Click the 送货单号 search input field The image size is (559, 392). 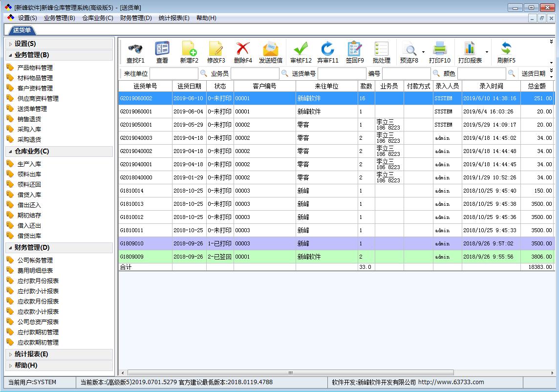pyautogui.click(x=342, y=73)
